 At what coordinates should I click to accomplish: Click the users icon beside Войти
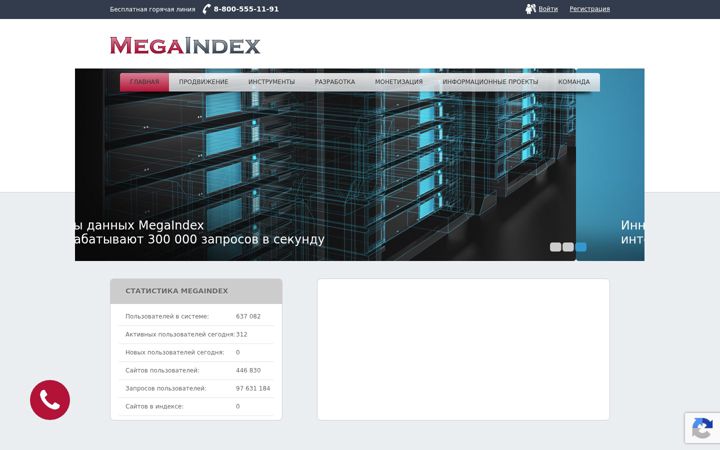pos(530,9)
